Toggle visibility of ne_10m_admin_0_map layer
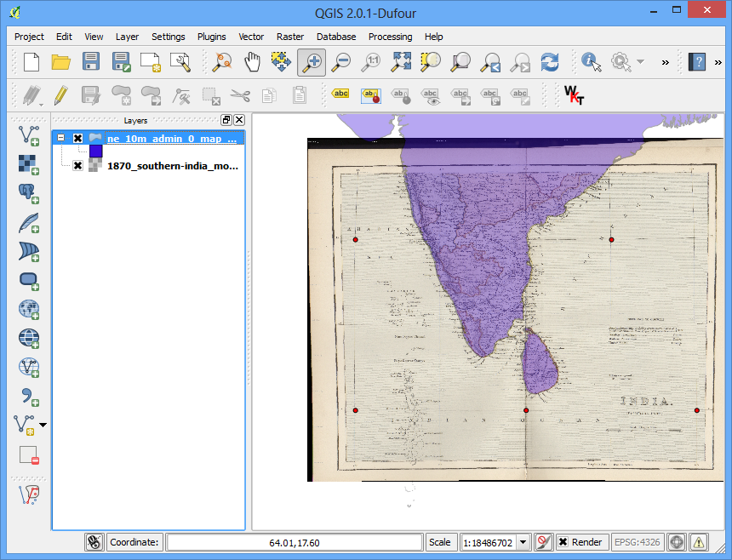Screen dimensions: 732x560 click(78, 138)
